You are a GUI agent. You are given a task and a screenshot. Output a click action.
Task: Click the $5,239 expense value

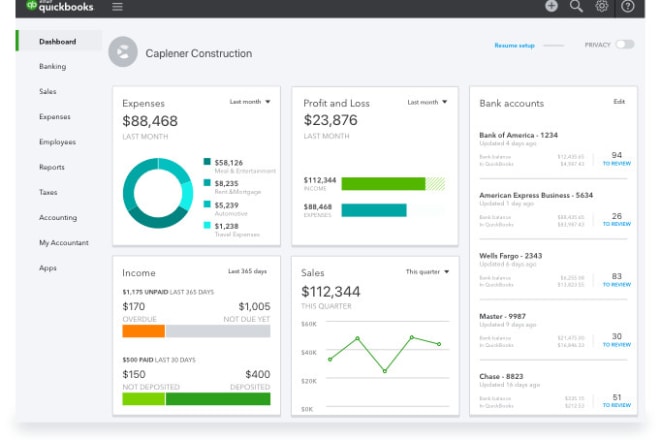click(x=226, y=205)
